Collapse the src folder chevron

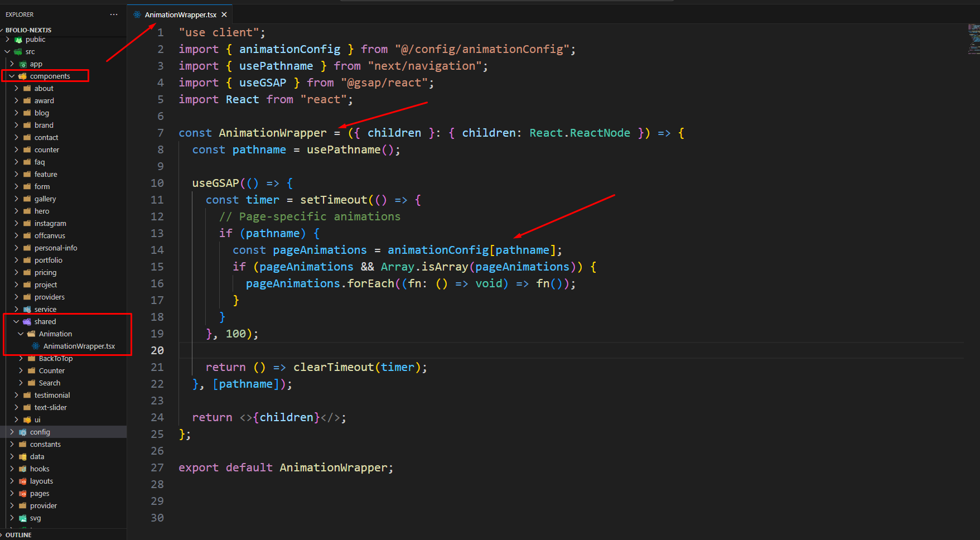coord(8,52)
